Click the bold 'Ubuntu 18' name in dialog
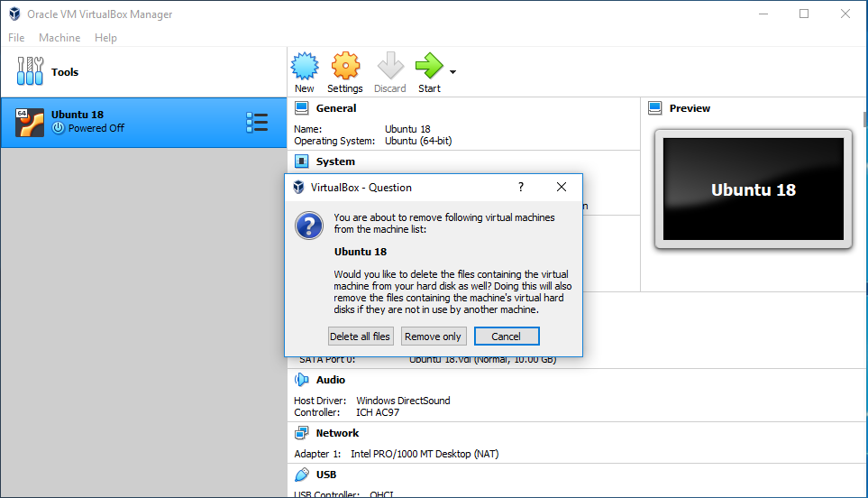The image size is (868, 498). point(361,252)
